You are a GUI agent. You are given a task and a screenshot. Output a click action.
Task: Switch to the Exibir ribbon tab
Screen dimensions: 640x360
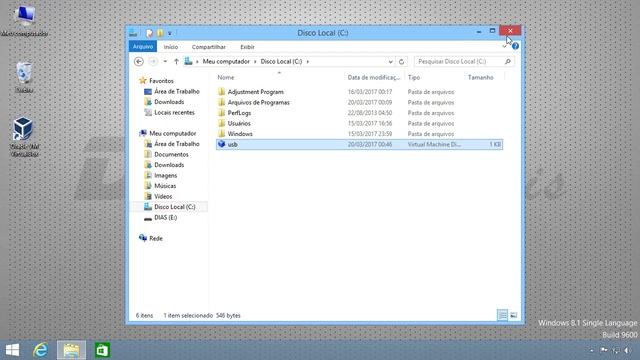click(247, 47)
